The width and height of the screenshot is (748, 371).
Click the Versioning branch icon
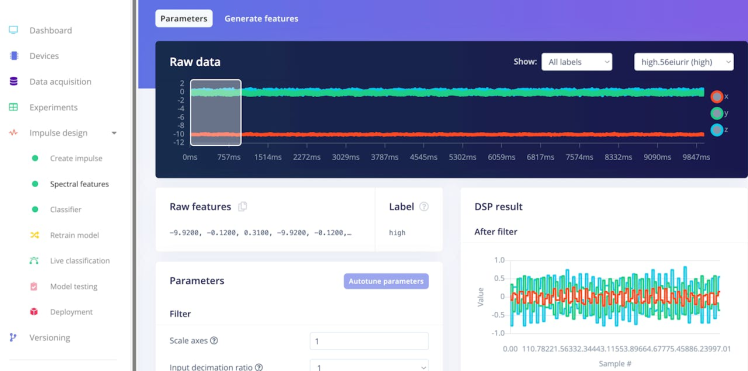(13, 338)
